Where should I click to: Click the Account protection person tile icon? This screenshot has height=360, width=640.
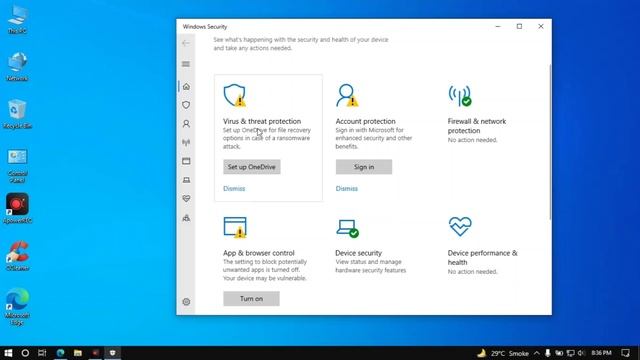point(347,96)
